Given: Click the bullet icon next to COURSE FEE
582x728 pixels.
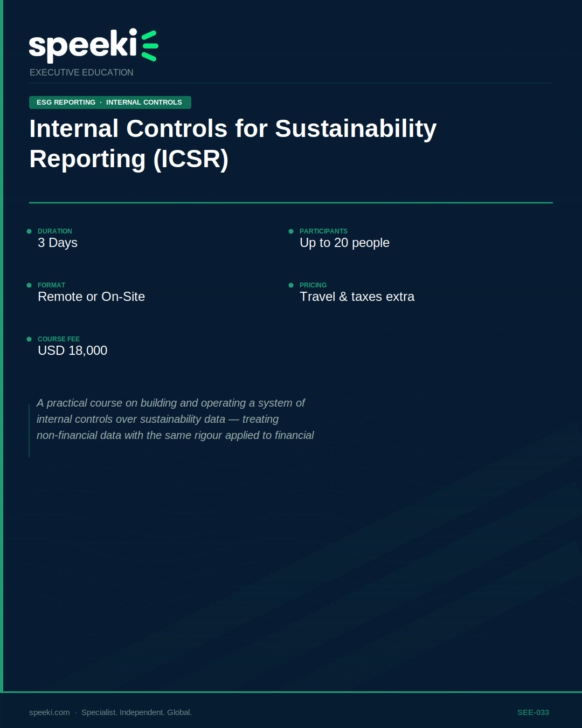Looking at the screenshot, I should (x=29, y=339).
